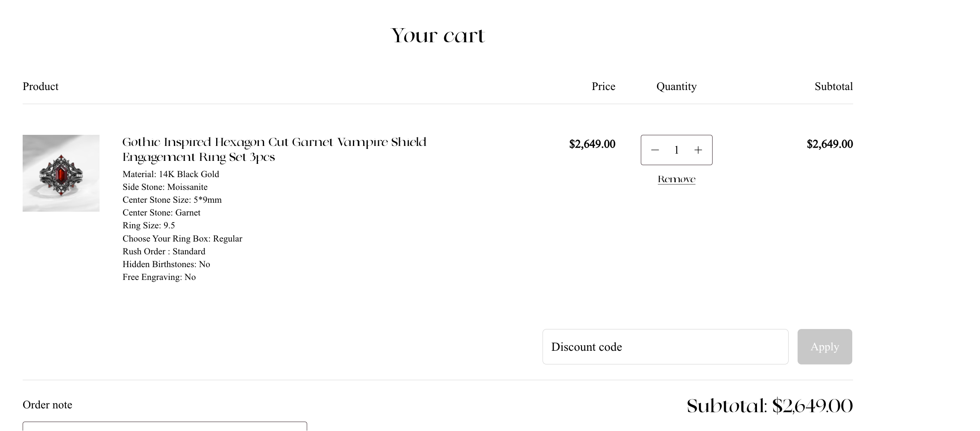The width and height of the screenshot is (980, 431).
Task: Click inside the Order note text box
Action: [164, 426]
